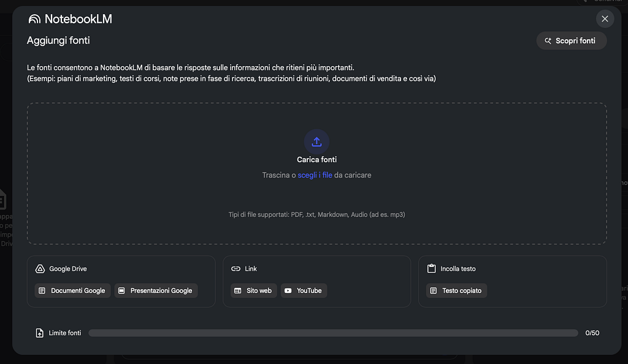This screenshot has height=364, width=628.
Task: Close the Aggiungi fonti dialog
Action: coord(605,19)
